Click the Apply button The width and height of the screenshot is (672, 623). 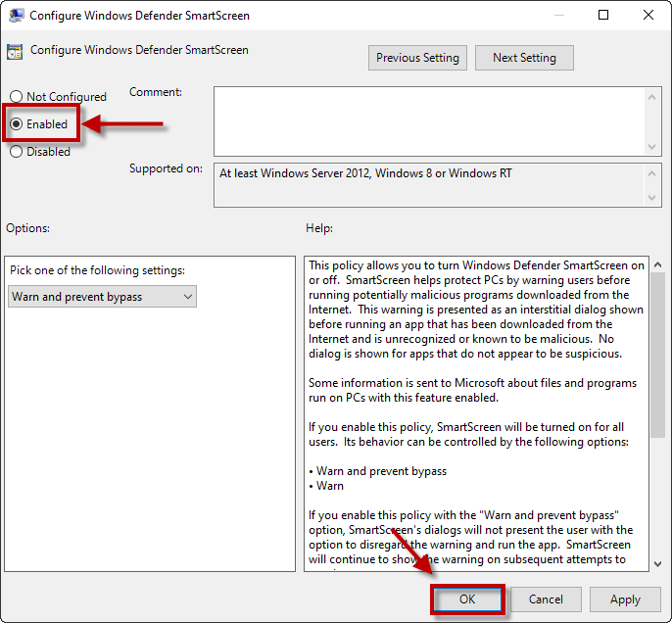click(x=625, y=599)
